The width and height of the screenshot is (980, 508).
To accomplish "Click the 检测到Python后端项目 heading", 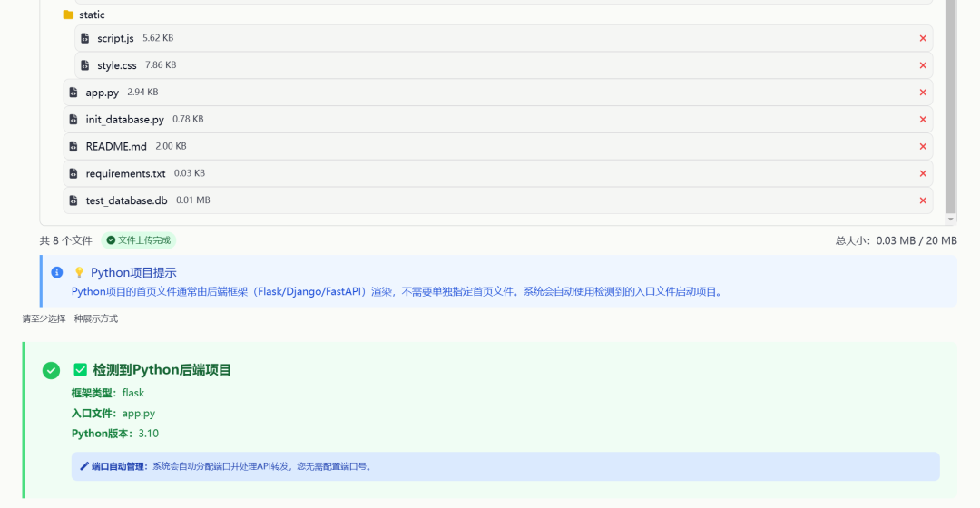I will tap(162, 370).
